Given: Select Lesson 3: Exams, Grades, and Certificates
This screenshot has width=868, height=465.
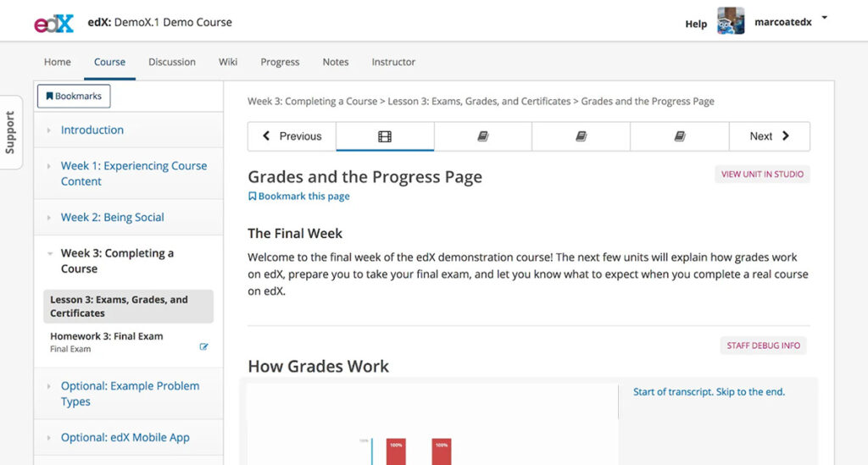Looking at the screenshot, I should click(x=129, y=307).
